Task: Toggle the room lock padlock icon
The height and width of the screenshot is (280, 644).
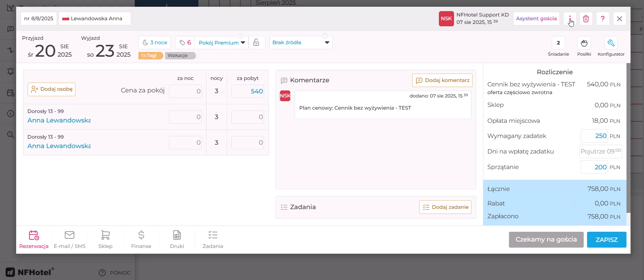Action: coord(256,43)
